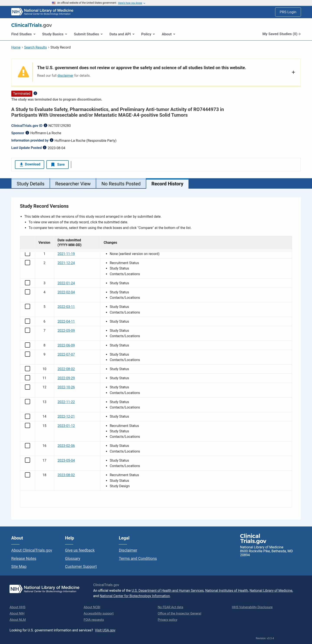This screenshot has height=644, width=312.
Task: Open Visit USA.gov link
Action: (x=105, y=630)
